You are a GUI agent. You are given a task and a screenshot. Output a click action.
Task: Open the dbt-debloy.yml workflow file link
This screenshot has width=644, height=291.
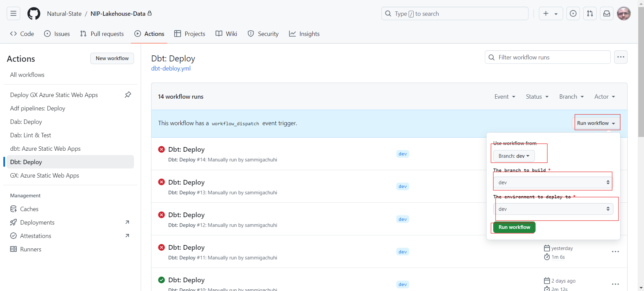point(171,68)
